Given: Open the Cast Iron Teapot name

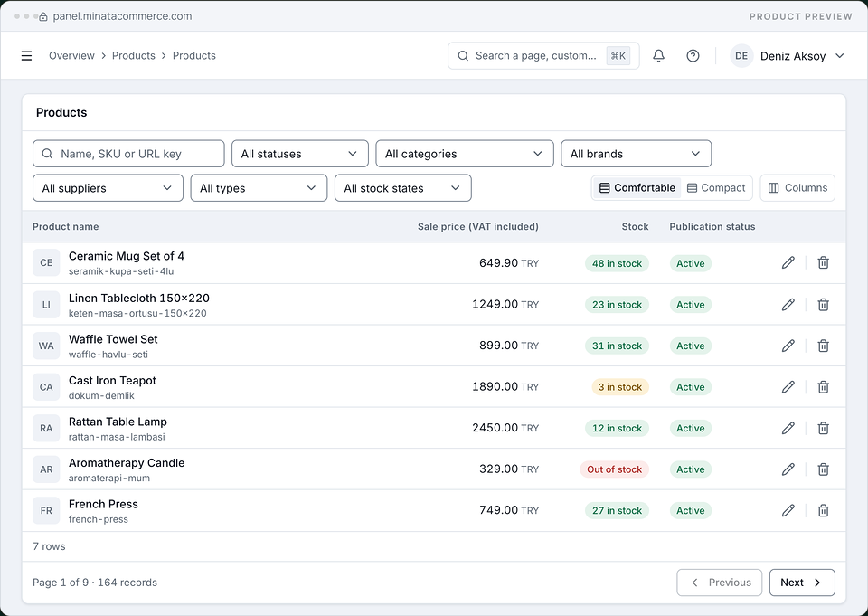Looking at the screenshot, I should 112,381.
